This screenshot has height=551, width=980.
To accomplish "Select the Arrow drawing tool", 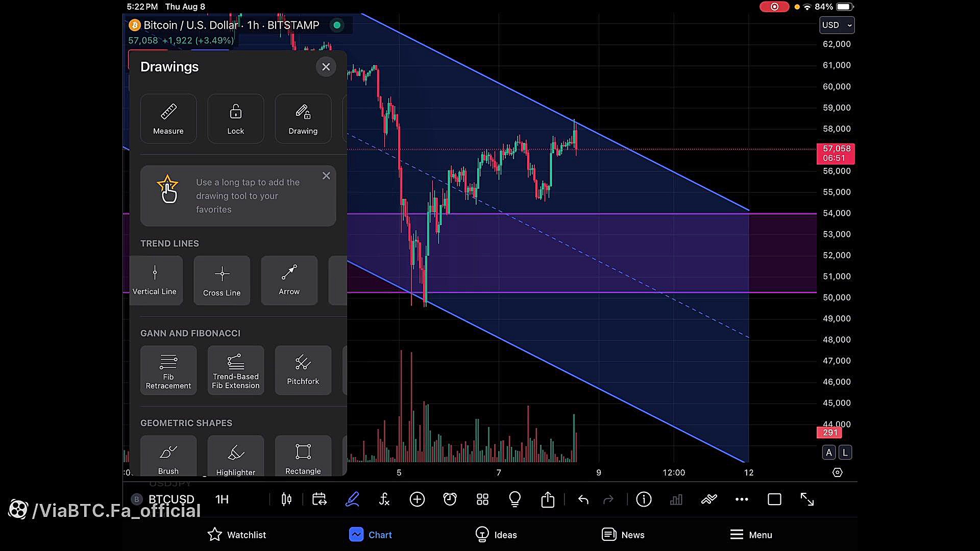I will (289, 281).
